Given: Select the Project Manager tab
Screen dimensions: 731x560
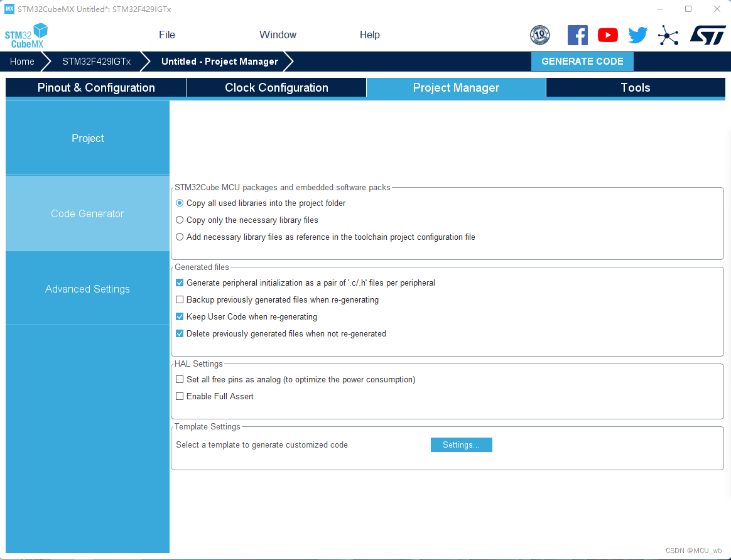Looking at the screenshot, I should pos(456,88).
